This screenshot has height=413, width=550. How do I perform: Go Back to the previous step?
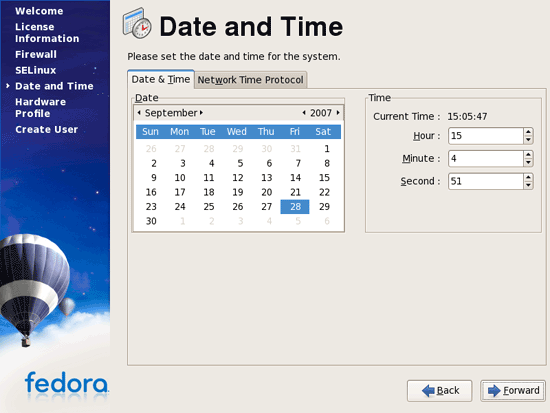tap(440, 391)
